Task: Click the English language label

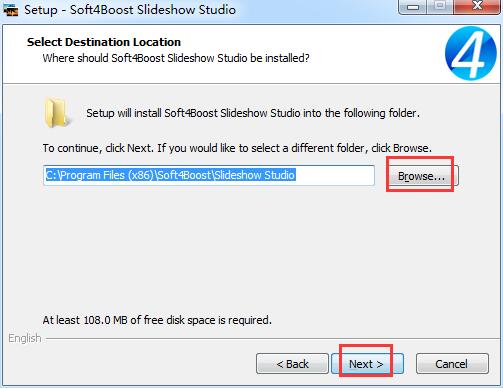Action: point(25,338)
